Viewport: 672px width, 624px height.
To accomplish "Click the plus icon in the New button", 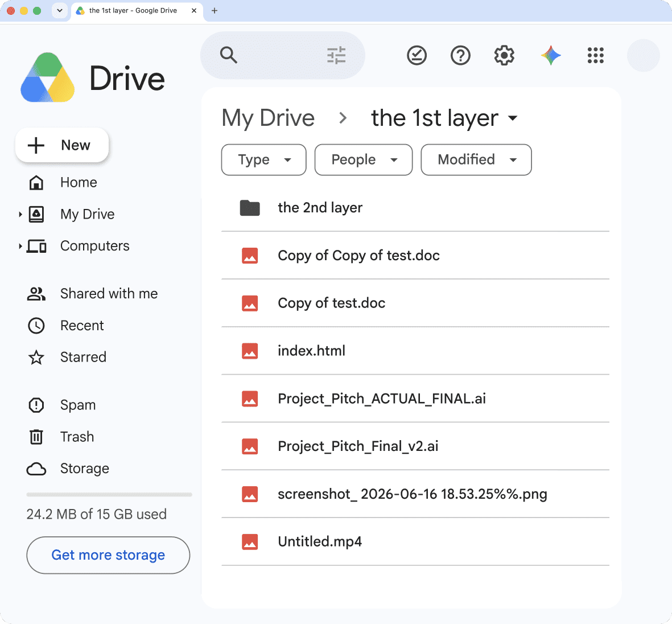I will tap(36, 145).
